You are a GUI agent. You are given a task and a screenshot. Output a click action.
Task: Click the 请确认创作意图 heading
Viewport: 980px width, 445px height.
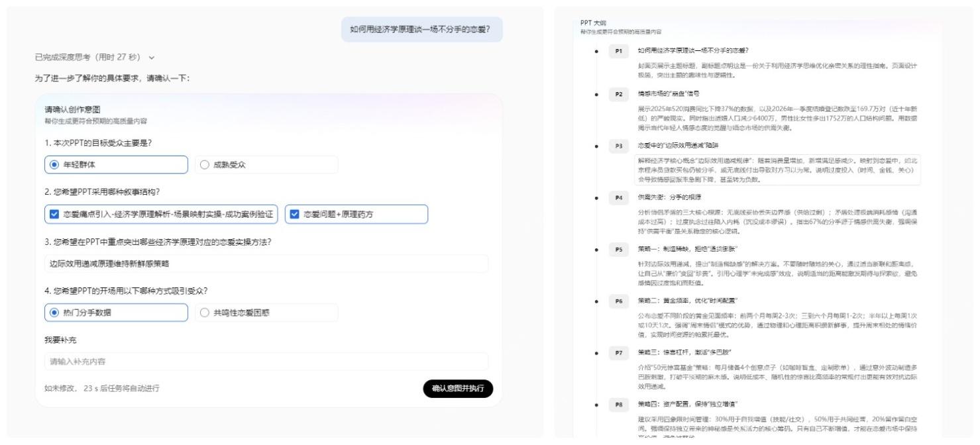72,109
